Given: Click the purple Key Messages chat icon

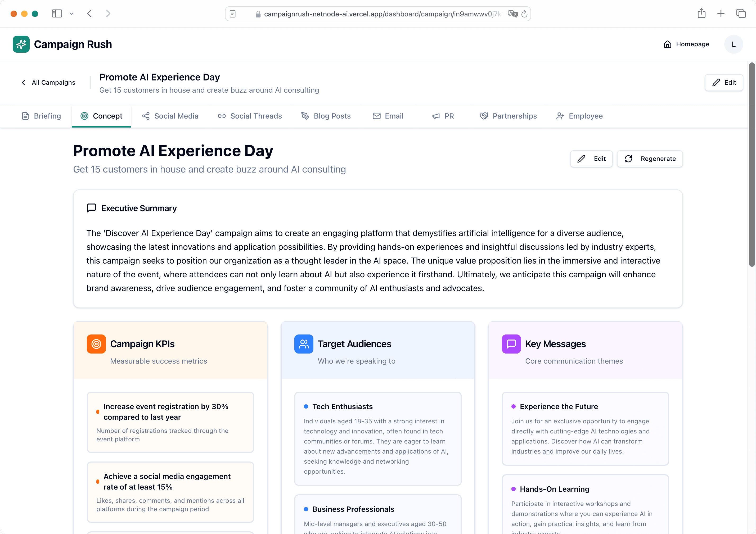Looking at the screenshot, I should click(511, 344).
